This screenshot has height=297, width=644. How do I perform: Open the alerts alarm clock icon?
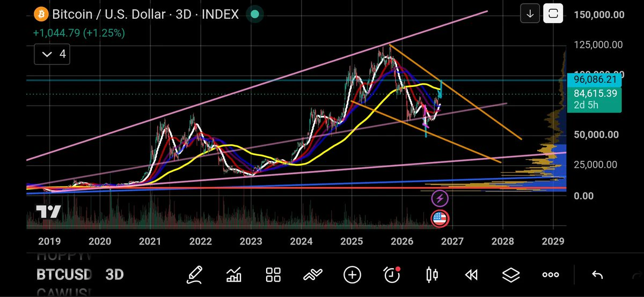[x=392, y=275]
